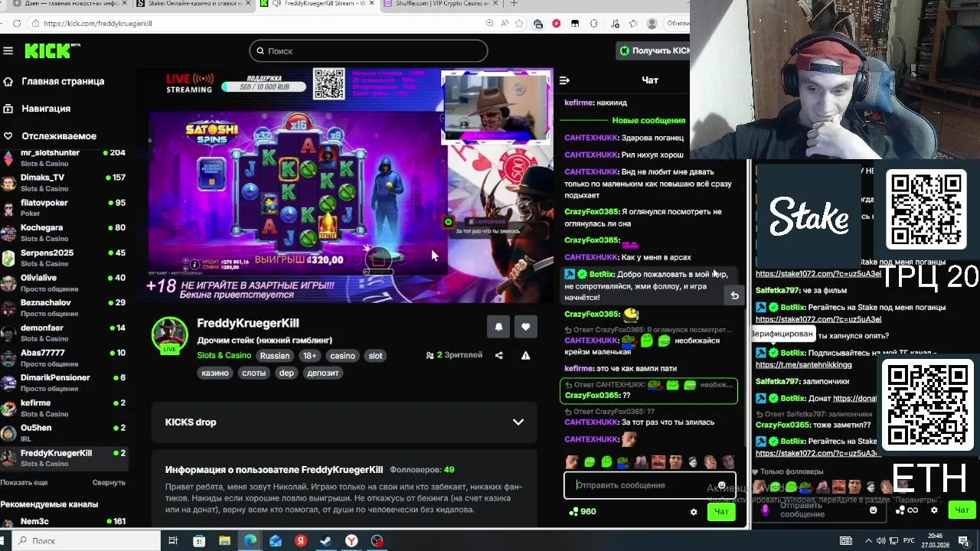Click first face emote in quick emote row

(x=572, y=462)
